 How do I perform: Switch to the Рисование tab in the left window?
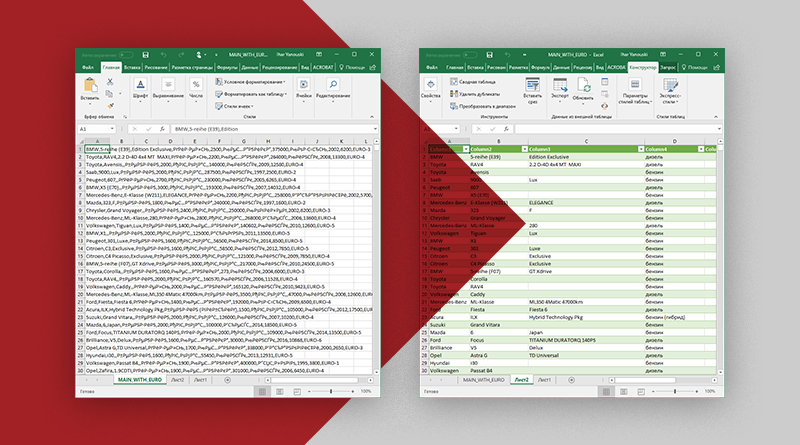[x=156, y=67]
